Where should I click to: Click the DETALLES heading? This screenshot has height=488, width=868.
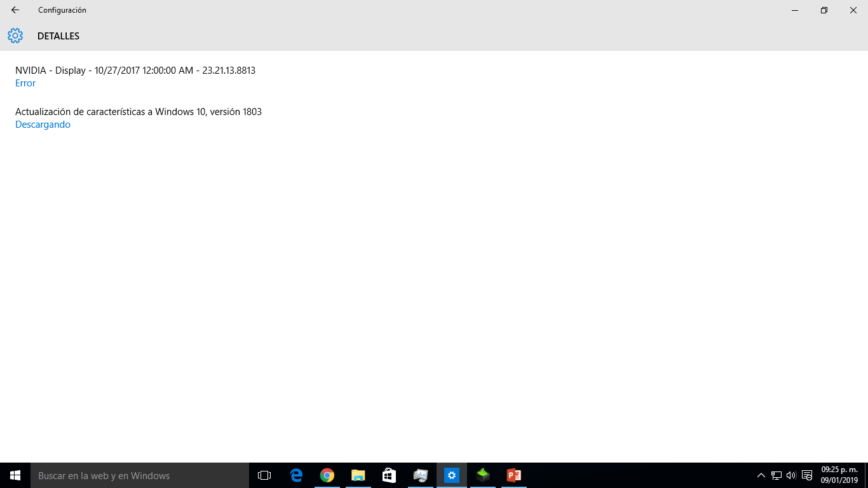[58, 36]
